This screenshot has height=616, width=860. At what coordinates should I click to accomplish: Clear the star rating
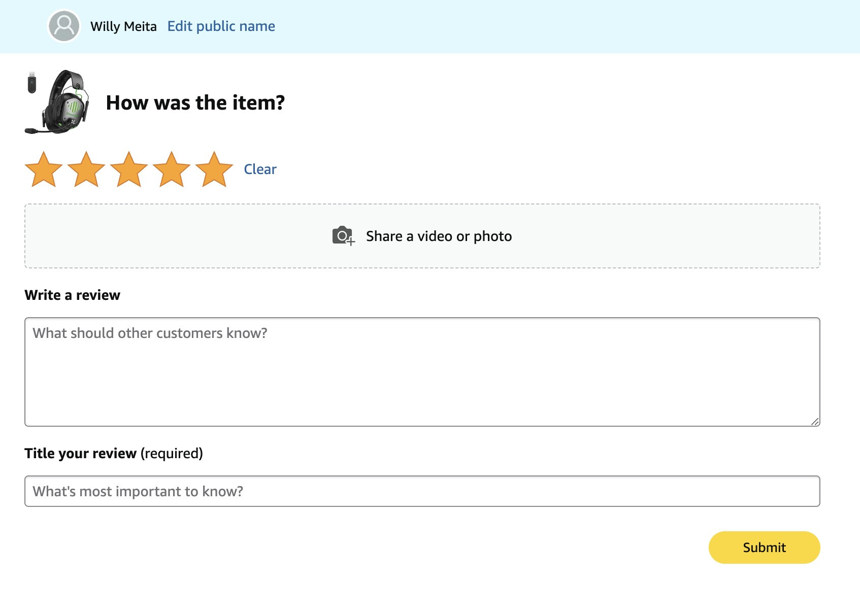[260, 169]
